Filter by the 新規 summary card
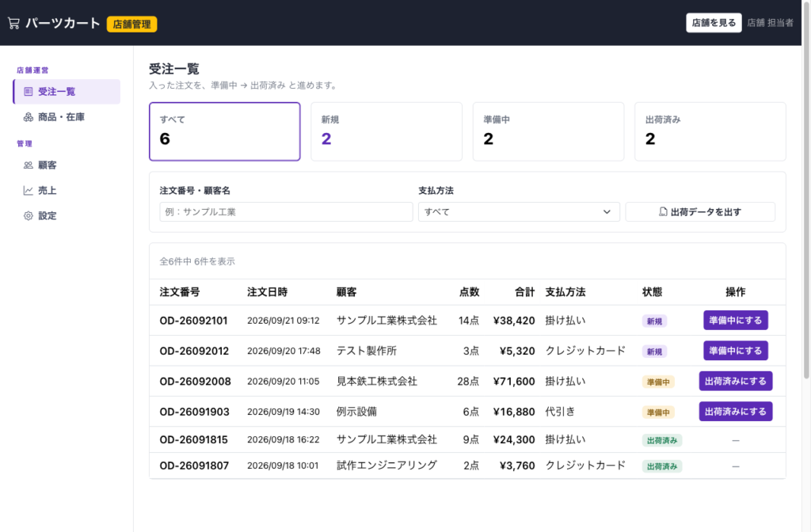Screen dimensions: 811x532 386,131
